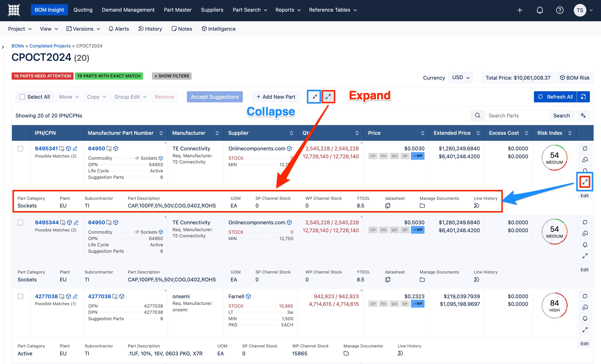601x364 pixels.
Task: Open the Group Edit dropdown
Action: tap(130, 97)
